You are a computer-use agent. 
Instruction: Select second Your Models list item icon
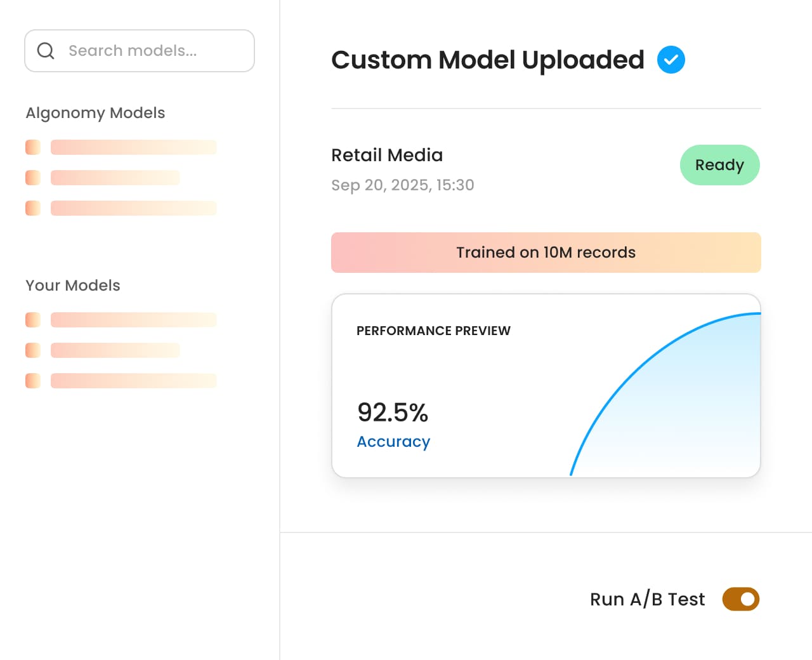pos(33,350)
